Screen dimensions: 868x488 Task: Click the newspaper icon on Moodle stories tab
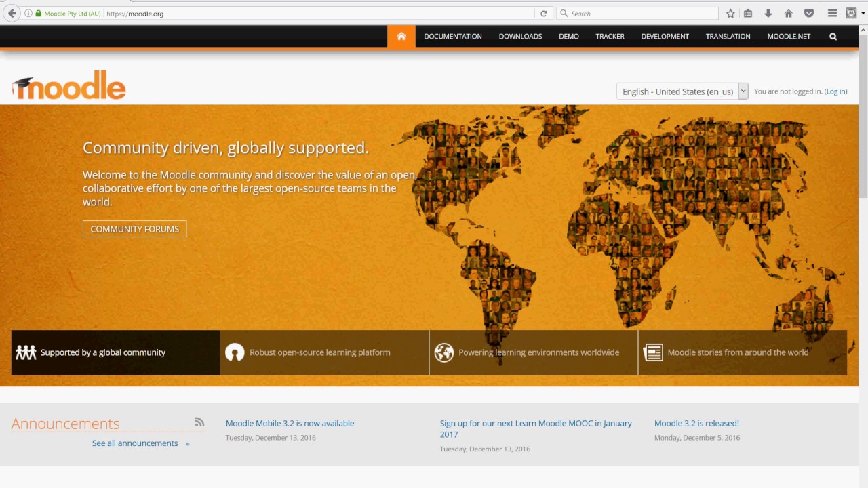tap(653, 352)
